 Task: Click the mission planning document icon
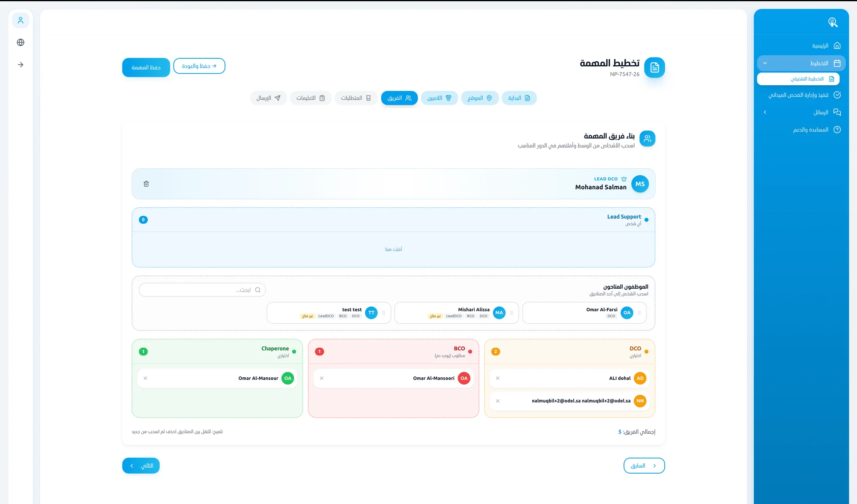654,67
